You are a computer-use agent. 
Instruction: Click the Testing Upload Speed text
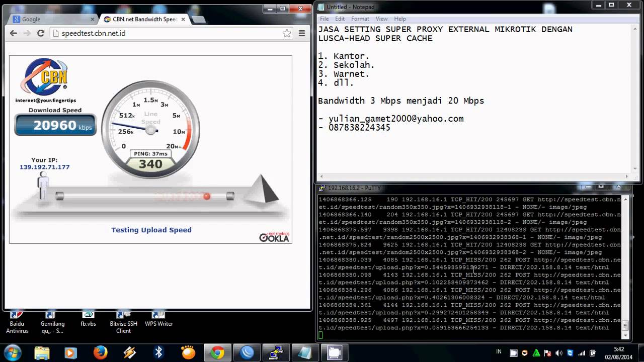[x=151, y=230]
